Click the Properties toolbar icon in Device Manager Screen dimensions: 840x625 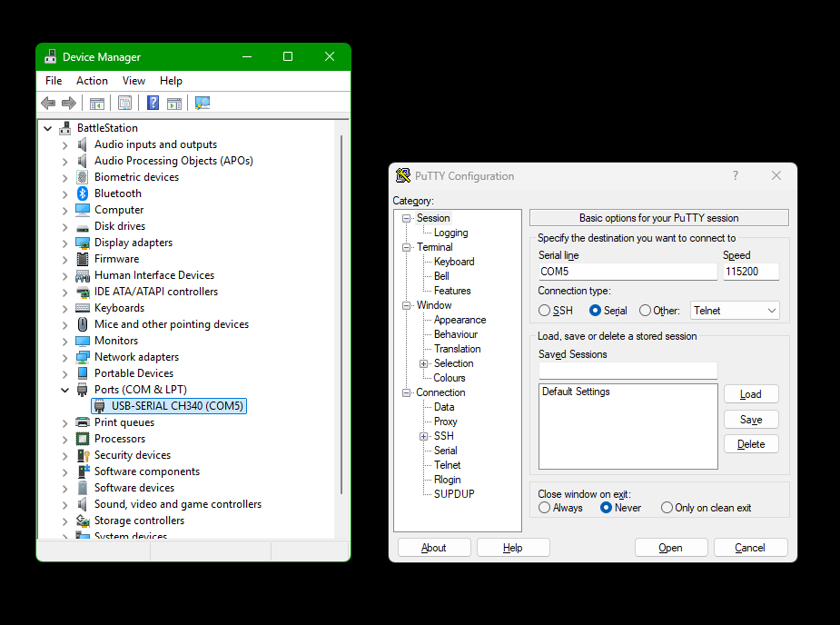point(124,103)
